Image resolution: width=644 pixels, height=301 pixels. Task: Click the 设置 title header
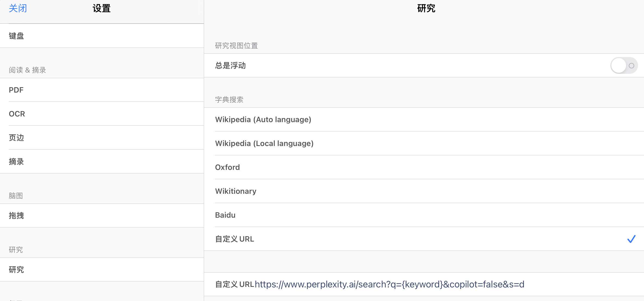(102, 8)
